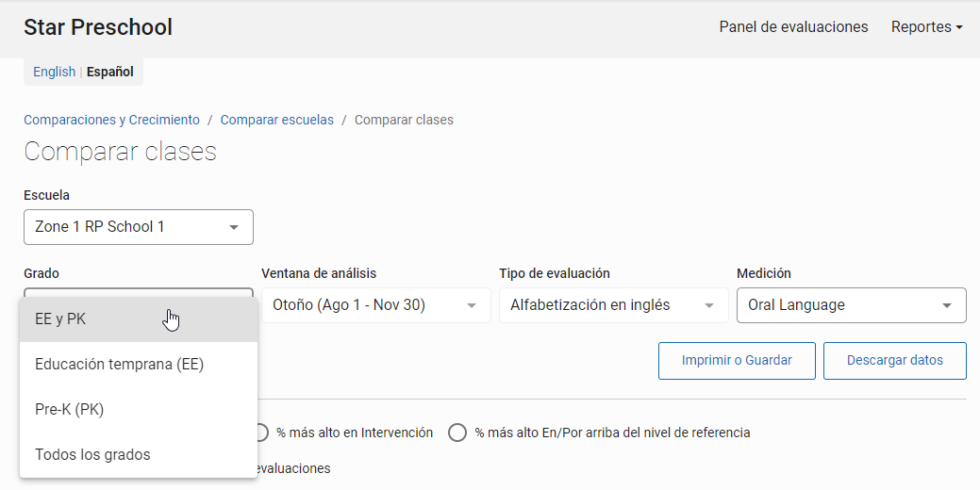
Task: Open 'Comparaciones y Crecimiento' breadcrumb
Action: (x=112, y=120)
